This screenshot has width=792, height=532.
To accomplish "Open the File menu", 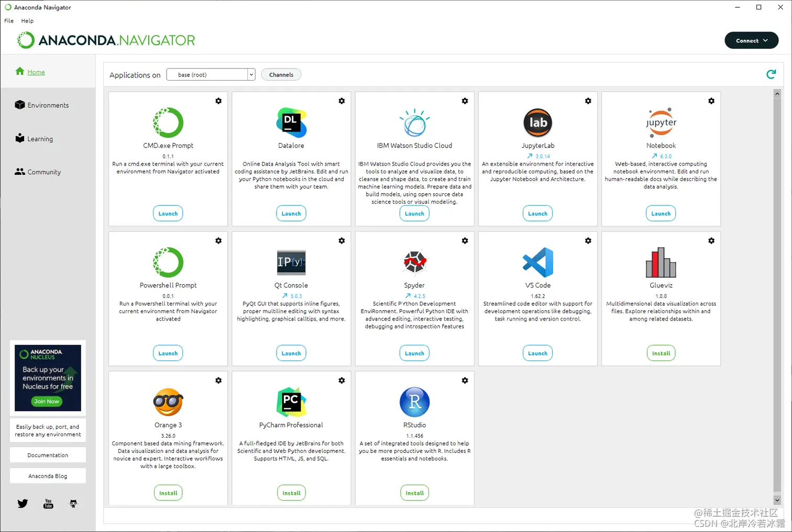I will [9, 21].
